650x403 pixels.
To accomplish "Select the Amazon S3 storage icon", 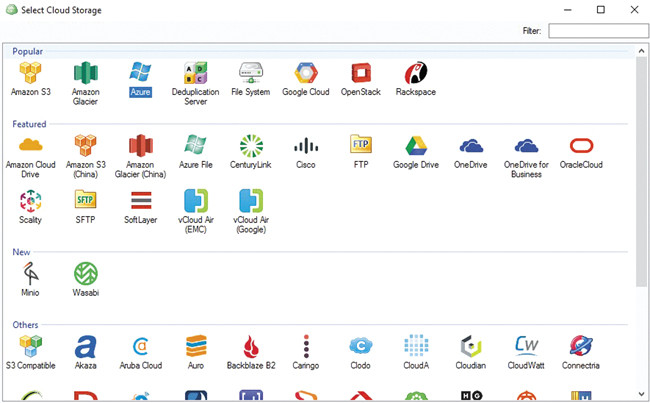I will click(x=30, y=74).
